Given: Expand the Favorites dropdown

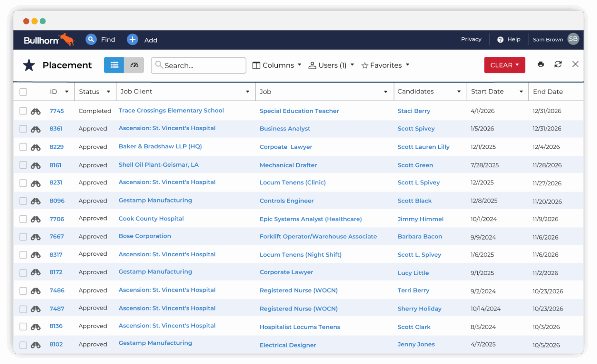Looking at the screenshot, I should coord(386,65).
